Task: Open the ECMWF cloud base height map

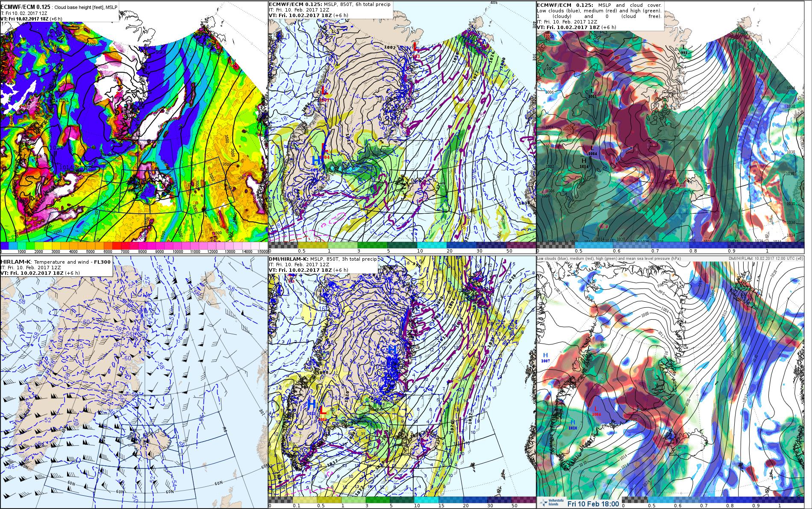Action: (x=133, y=127)
